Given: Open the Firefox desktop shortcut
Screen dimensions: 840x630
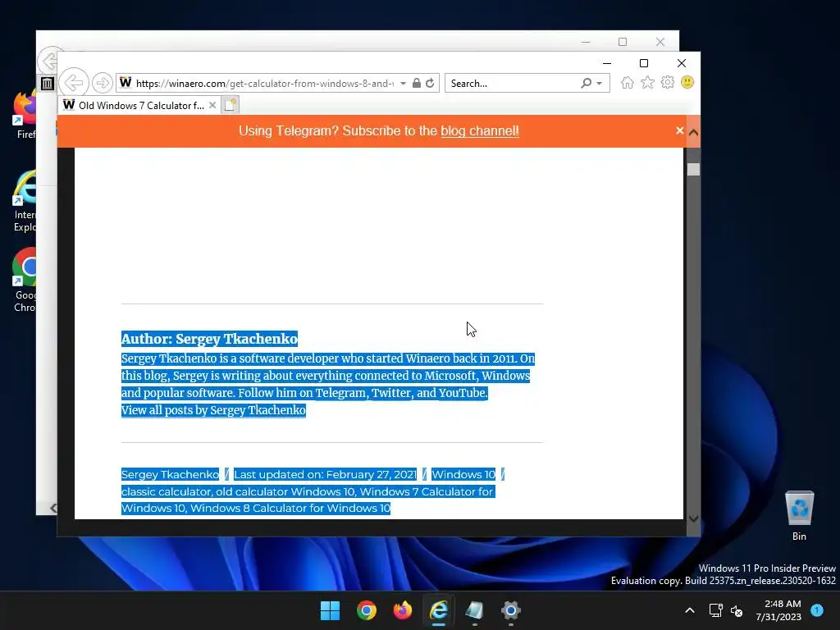Looking at the screenshot, I should click(x=25, y=115).
